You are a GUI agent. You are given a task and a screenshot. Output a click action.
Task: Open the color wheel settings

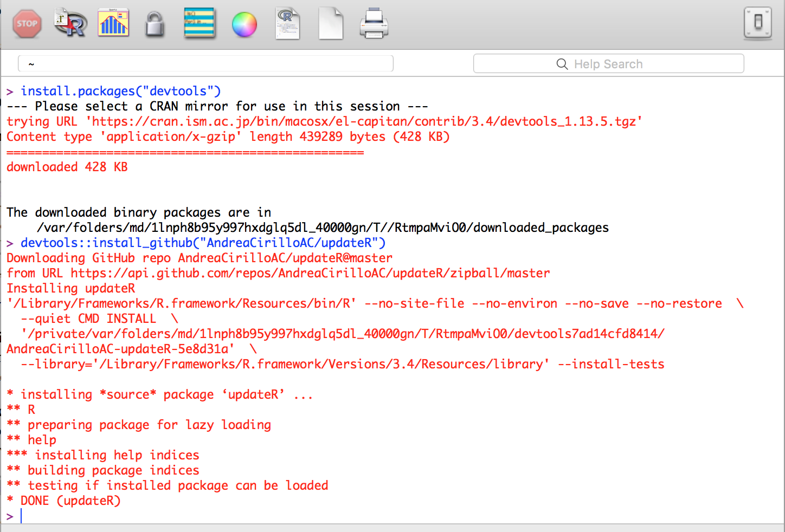244,24
